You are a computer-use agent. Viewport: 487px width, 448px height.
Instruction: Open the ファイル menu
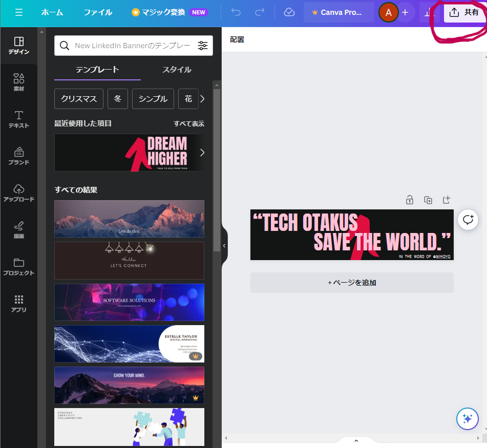click(x=98, y=12)
